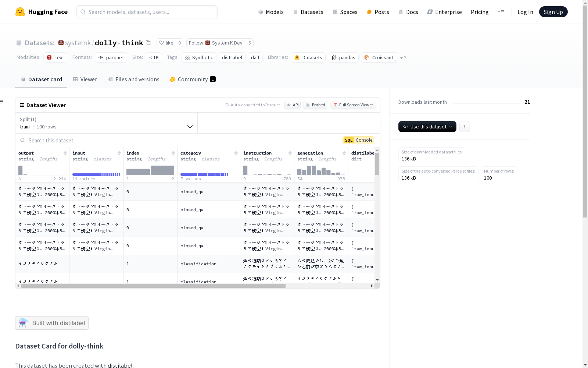This screenshot has width=588, height=368.
Task: Click the index lengths histogram
Action: tap(150, 170)
